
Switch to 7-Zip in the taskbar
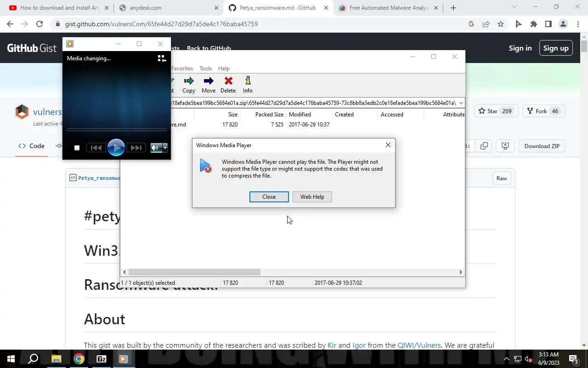[101, 359]
